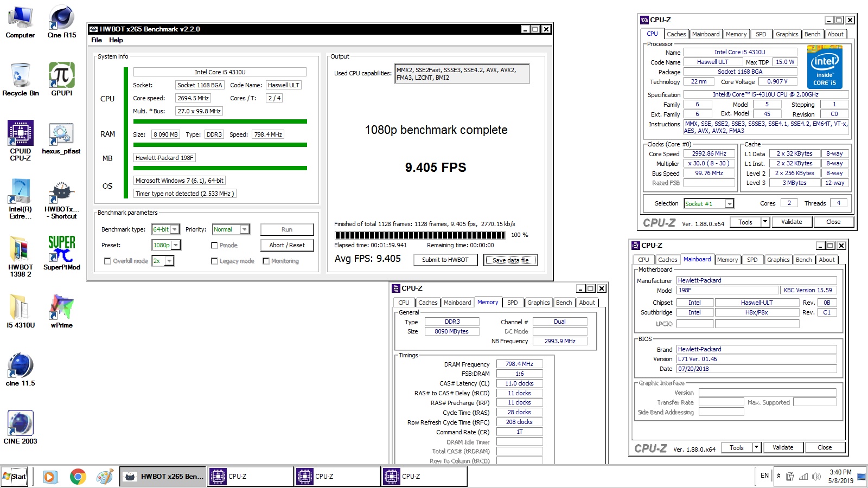
Task: Click Save data file button
Action: (510, 260)
